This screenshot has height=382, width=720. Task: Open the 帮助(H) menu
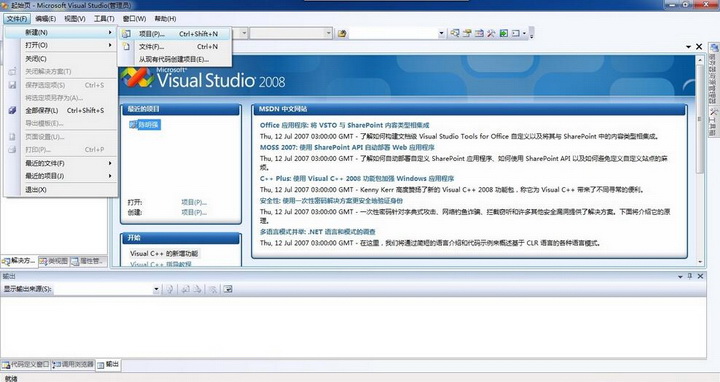click(165, 19)
